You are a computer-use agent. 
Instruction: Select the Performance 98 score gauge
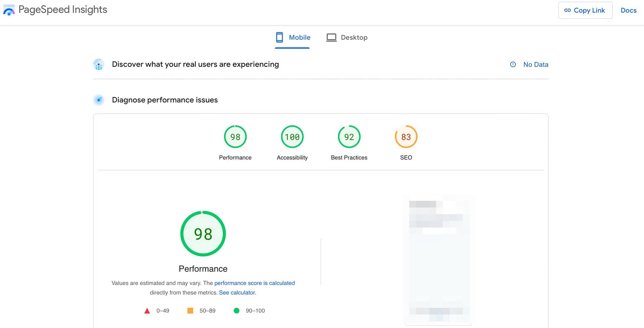coord(235,137)
